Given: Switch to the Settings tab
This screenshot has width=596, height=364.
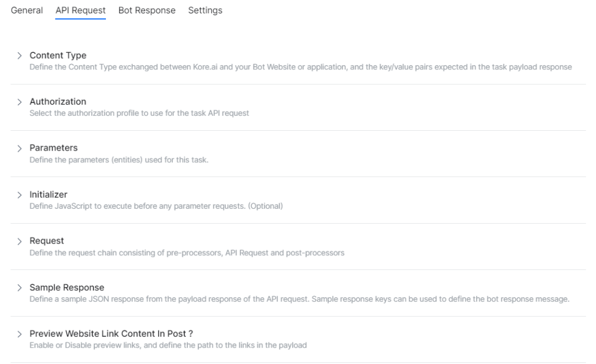Looking at the screenshot, I should point(205,10).
